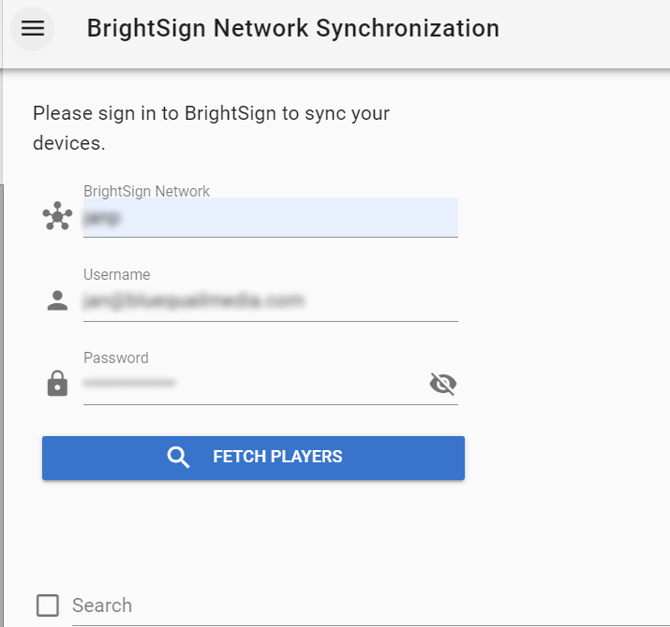Click the BrightSign Network hub icon
This screenshot has height=627, width=670.
tap(58, 216)
